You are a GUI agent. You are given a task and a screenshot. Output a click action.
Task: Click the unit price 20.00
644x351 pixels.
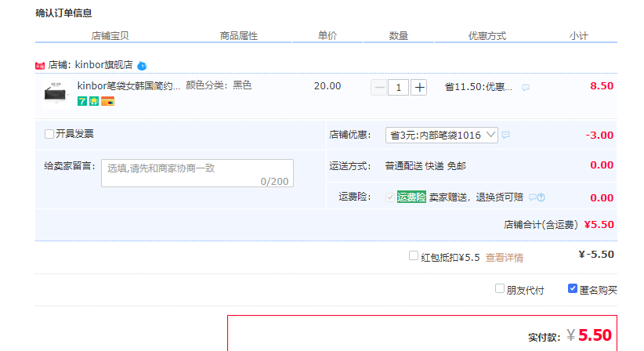click(327, 86)
